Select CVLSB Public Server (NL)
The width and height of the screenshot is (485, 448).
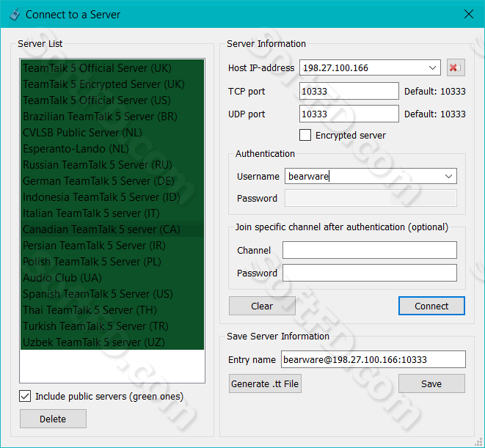click(112, 132)
